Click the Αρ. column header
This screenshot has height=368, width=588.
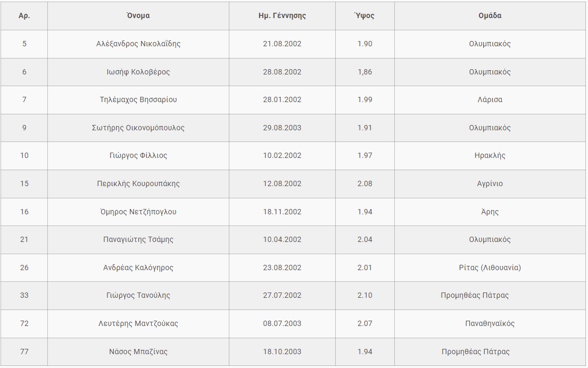pos(24,15)
